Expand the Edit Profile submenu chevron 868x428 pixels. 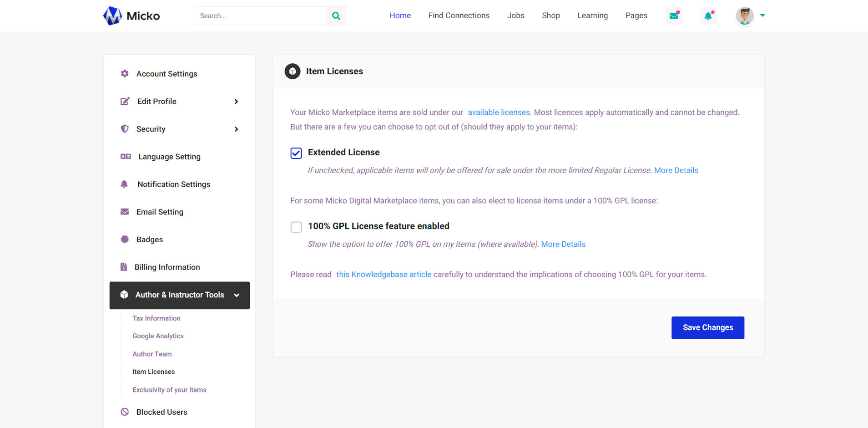tap(236, 102)
